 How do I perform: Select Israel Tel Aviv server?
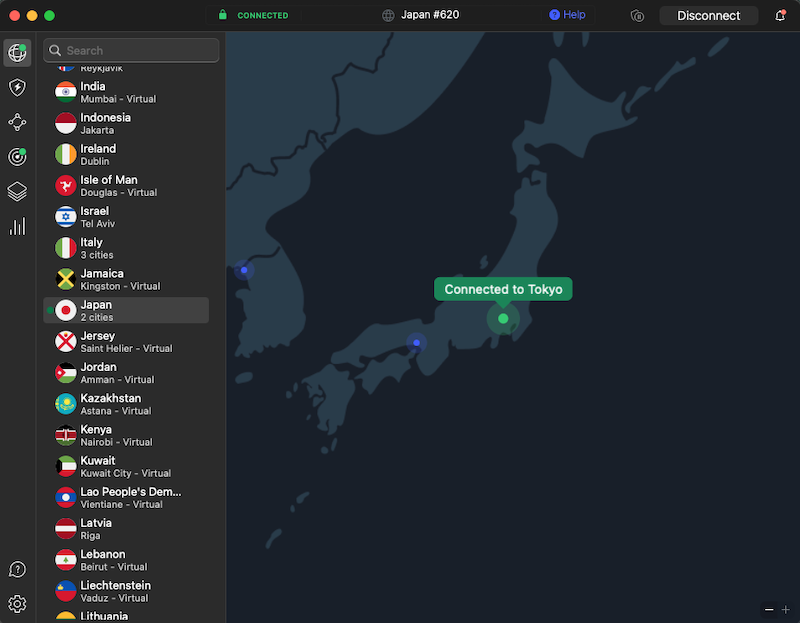(126, 217)
